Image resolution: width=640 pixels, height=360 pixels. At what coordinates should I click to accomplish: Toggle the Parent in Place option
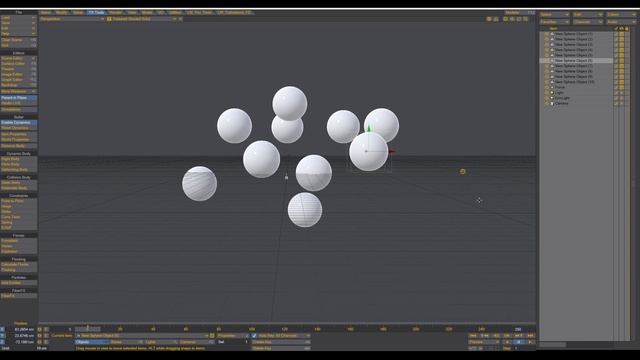click(x=19, y=98)
